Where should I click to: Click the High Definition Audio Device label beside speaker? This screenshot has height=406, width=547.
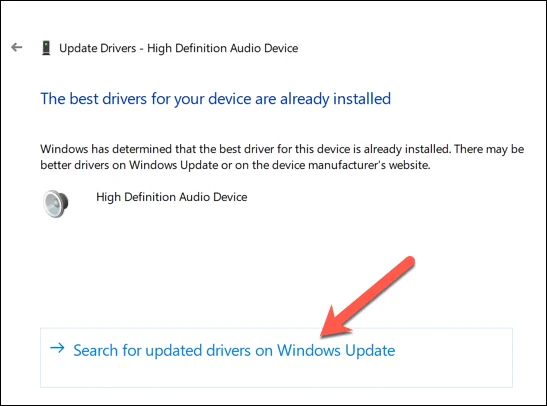click(x=172, y=197)
